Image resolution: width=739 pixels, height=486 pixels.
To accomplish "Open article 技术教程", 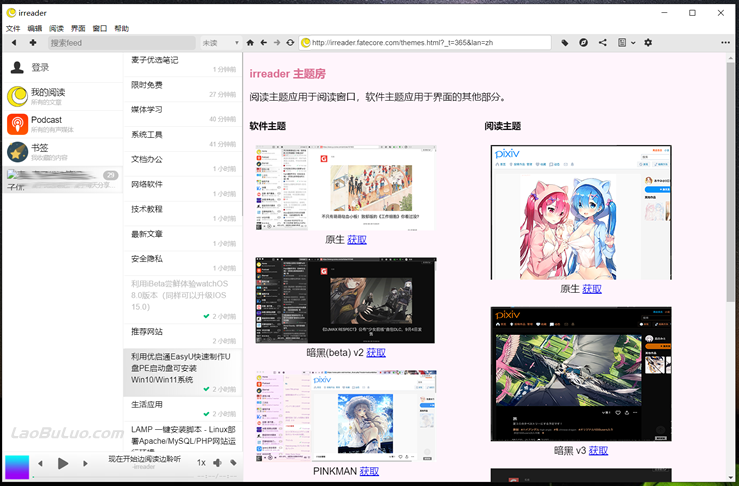I will click(183, 214).
